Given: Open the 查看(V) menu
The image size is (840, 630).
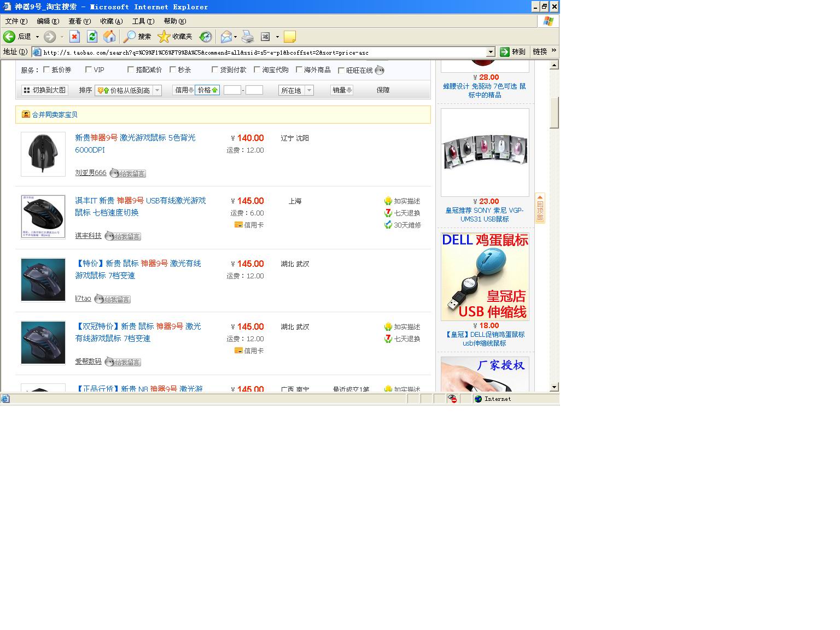Looking at the screenshot, I should tap(80, 21).
